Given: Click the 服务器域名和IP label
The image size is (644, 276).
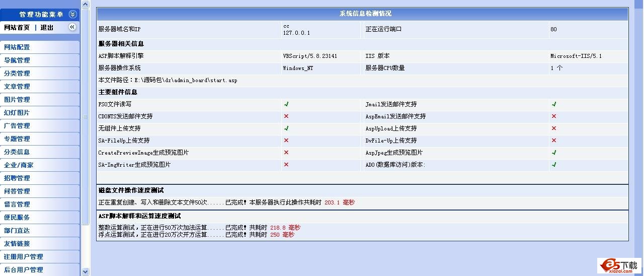Looking at the screenshot, I should [119, 29].
